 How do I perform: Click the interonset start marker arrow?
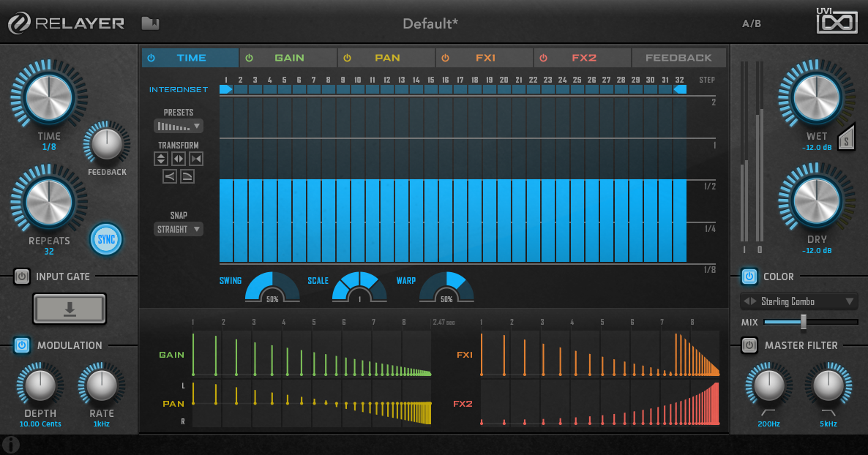click(x=226, y=89)
